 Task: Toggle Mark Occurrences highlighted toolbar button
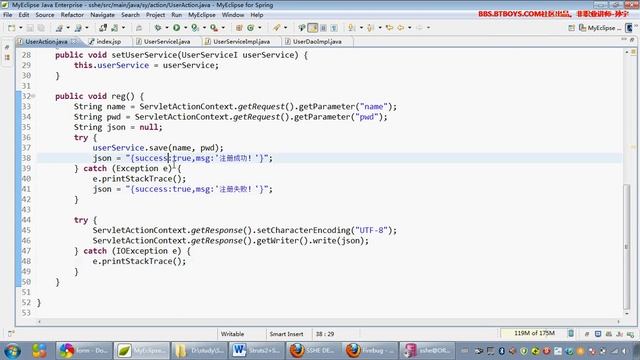point(313,28)
